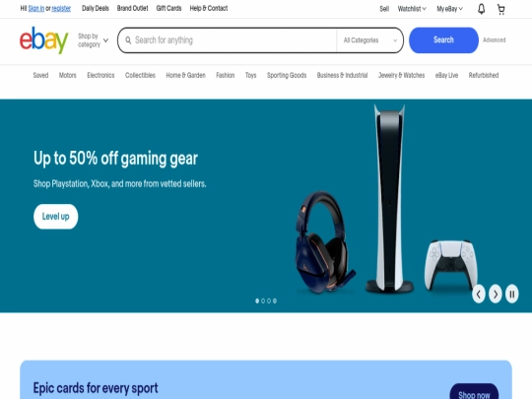Go to previous banner slide arrow
This screenshot has height=399, width=532.
(479, 294)
